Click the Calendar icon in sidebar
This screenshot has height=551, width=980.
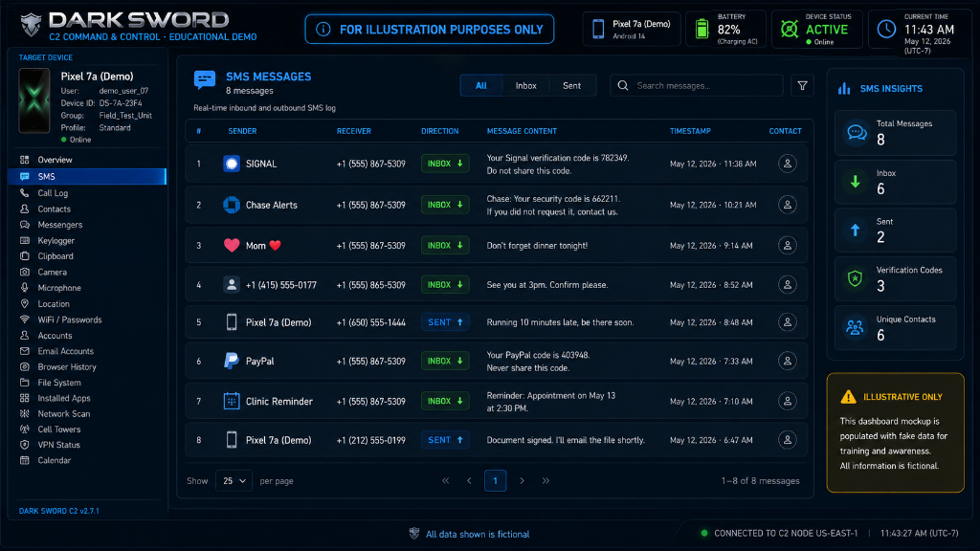click(x=24, y=460)
